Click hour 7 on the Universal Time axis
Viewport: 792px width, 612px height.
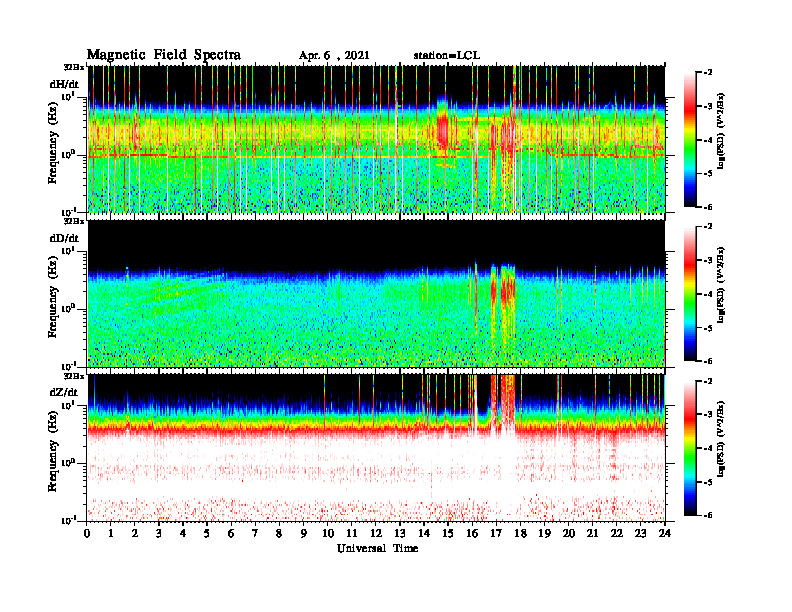(x=256, y=533)
